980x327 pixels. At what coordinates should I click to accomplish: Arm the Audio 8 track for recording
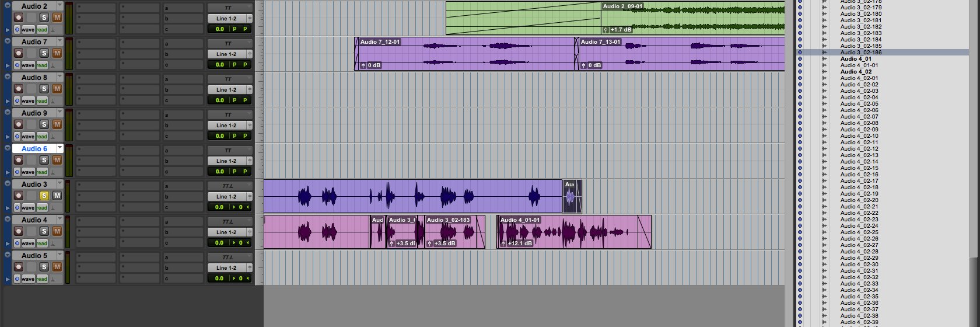tap(19, 89)
